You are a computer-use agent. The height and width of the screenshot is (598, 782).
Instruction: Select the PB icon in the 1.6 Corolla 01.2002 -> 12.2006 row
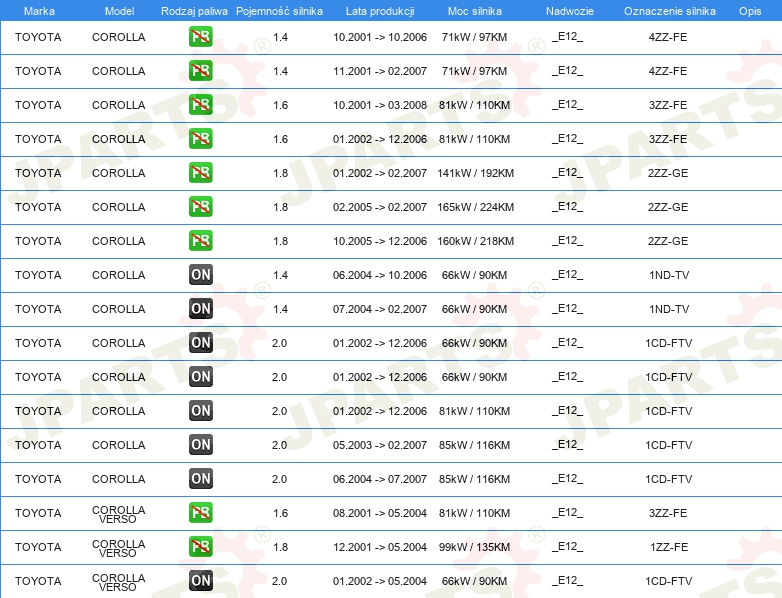coord(200,139)
